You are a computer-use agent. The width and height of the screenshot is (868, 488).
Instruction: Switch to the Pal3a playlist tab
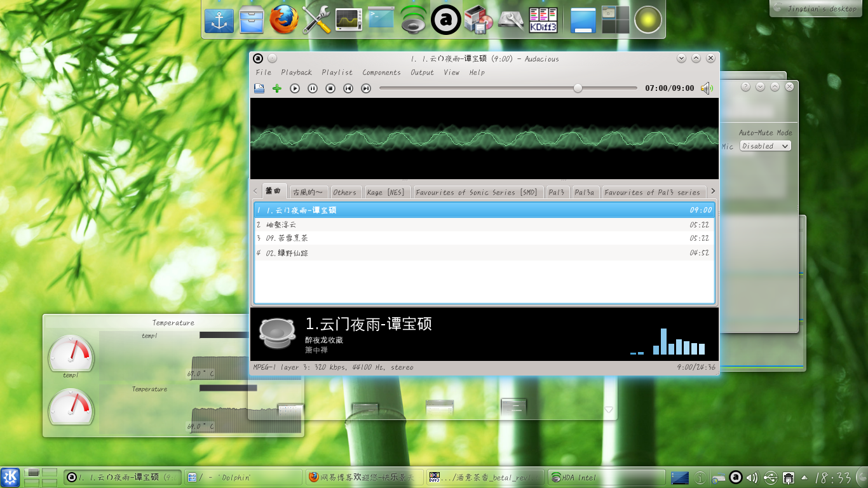[x=584, y=192]
